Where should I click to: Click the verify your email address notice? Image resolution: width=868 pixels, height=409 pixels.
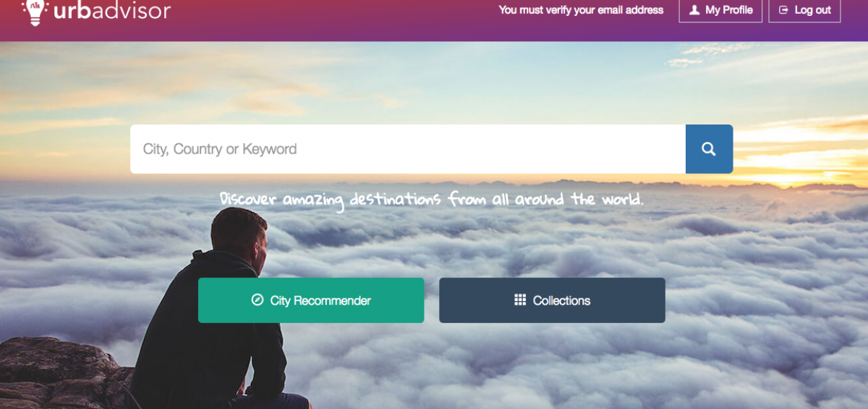point(581,10)
